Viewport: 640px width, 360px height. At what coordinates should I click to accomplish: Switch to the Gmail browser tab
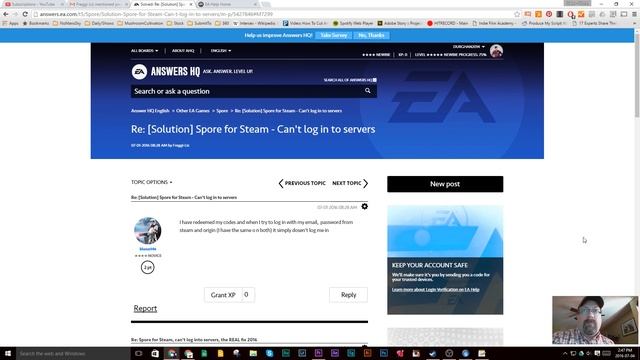tap(98, 4)
